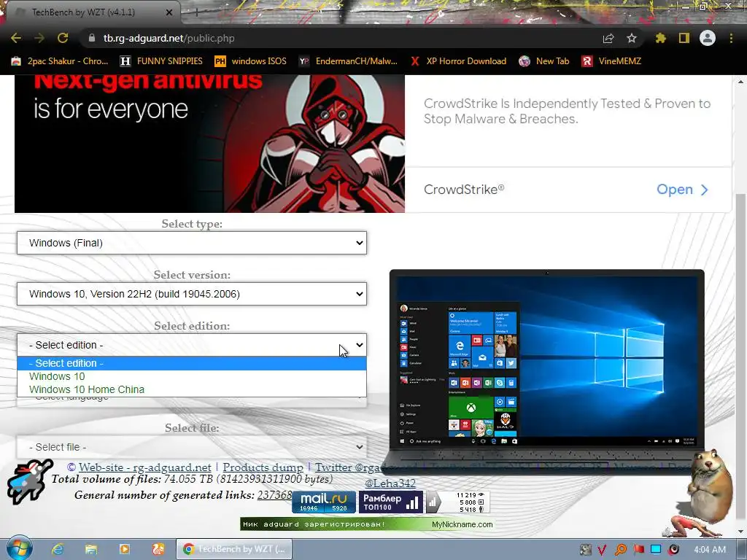Choose the '- Select edition -' option

(x=192, y=363)
